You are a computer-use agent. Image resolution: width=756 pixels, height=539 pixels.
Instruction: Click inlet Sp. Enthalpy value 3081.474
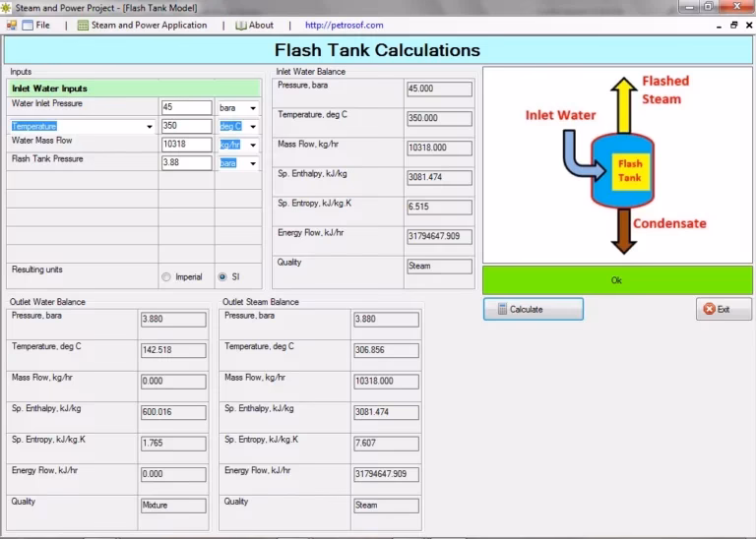pyautogui.click(x=439, y=177)
